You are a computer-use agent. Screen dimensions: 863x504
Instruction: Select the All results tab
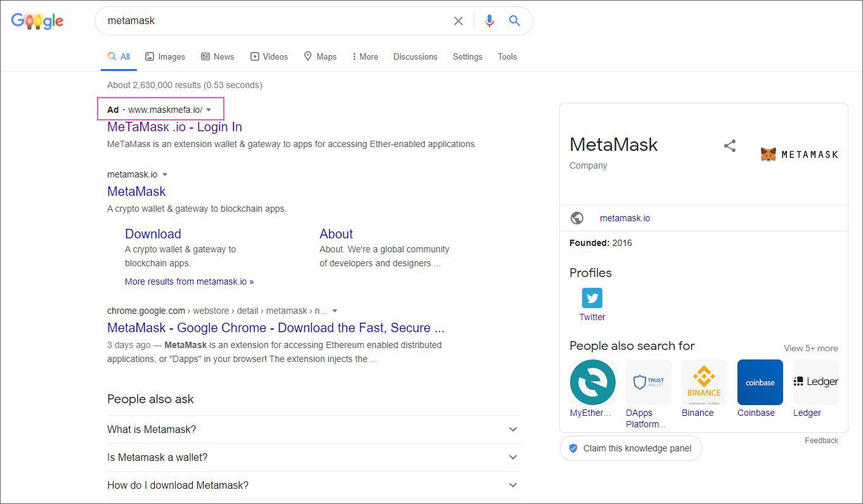(119, 56)
